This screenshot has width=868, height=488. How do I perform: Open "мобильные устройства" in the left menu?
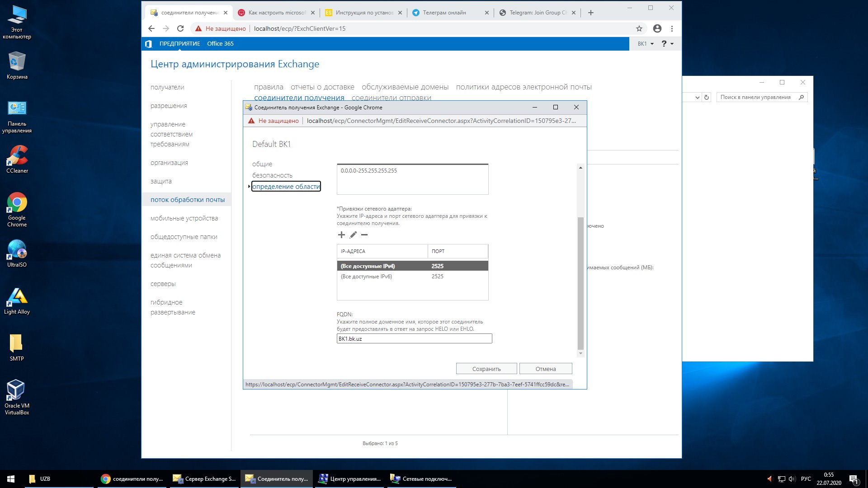184,218
